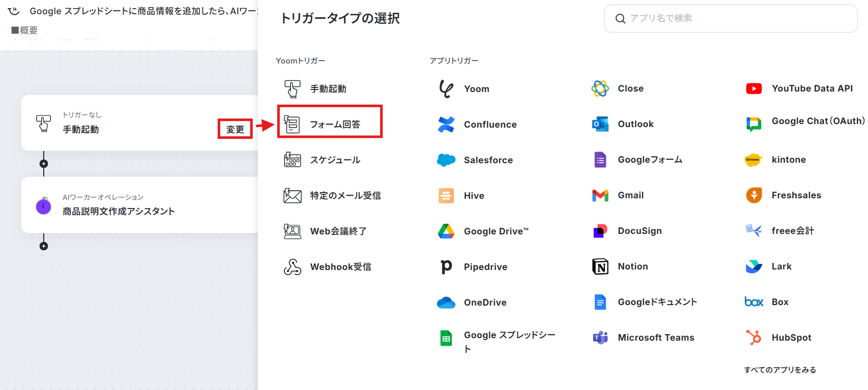Image resolution: width=868 pixels, height=390 pixels.
Task: Select the フォーム回答 form icon
Action: [292, 125]
